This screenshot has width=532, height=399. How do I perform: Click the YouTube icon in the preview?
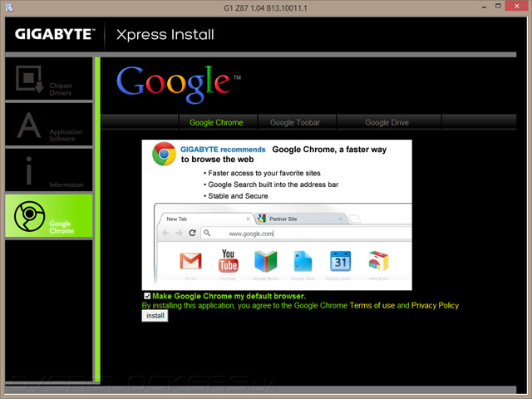tap(228, 260)
